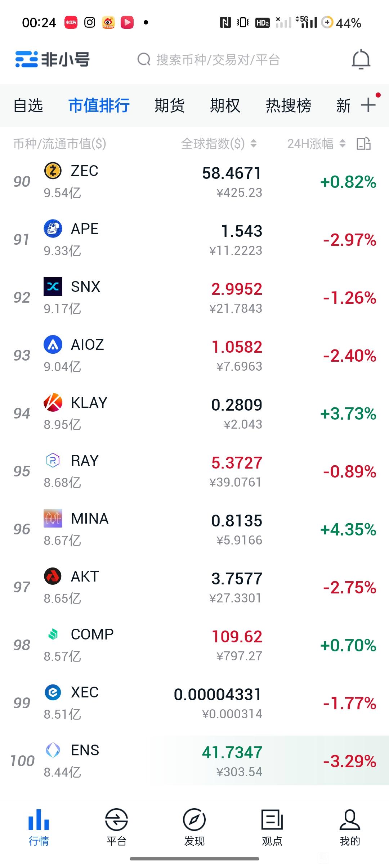Open the 期货 tab

(x=169, y=105)
